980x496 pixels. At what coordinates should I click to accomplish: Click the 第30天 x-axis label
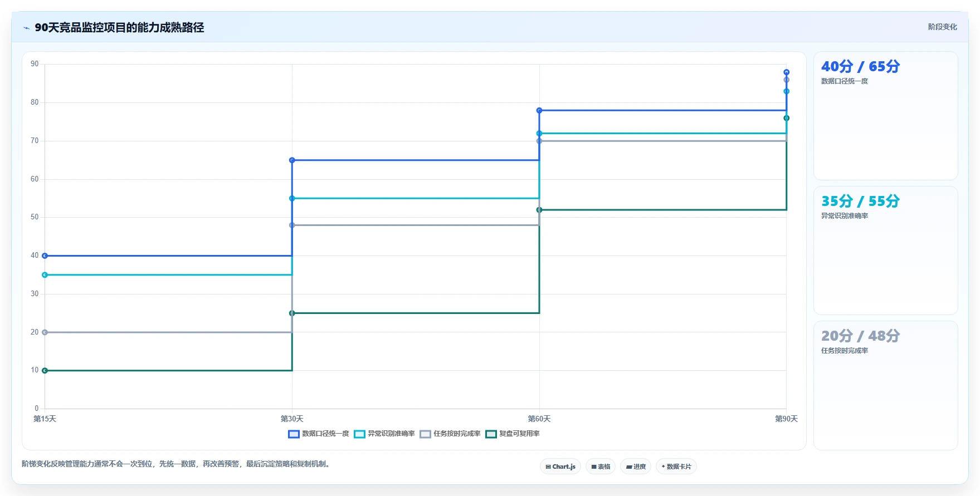[292, 419]
